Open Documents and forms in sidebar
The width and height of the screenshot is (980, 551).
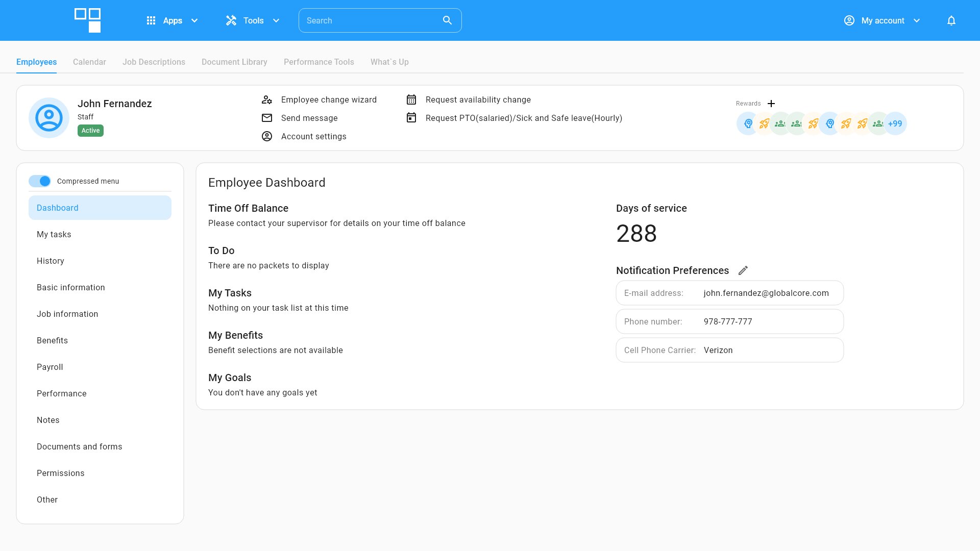(80, 446)
